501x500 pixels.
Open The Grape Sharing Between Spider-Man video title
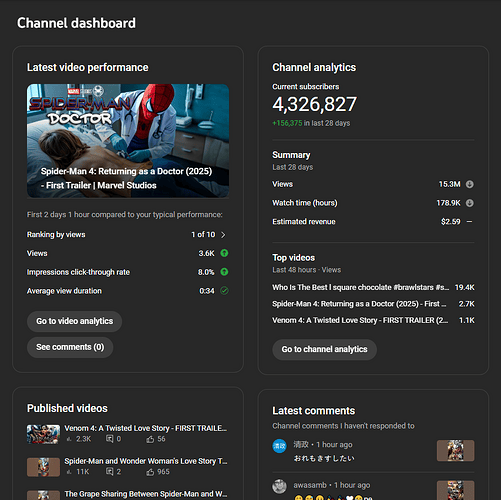coord(146,494)
